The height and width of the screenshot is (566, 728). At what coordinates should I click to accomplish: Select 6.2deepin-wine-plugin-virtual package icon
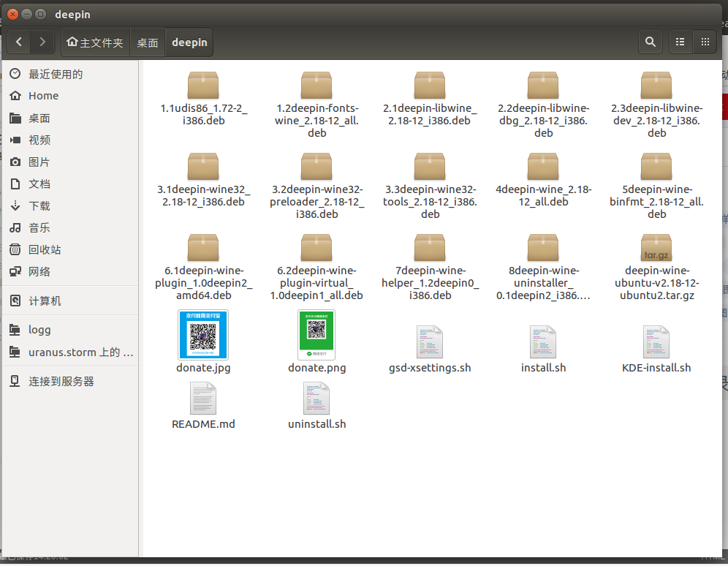pyautogui.click(x=316, y=248)
